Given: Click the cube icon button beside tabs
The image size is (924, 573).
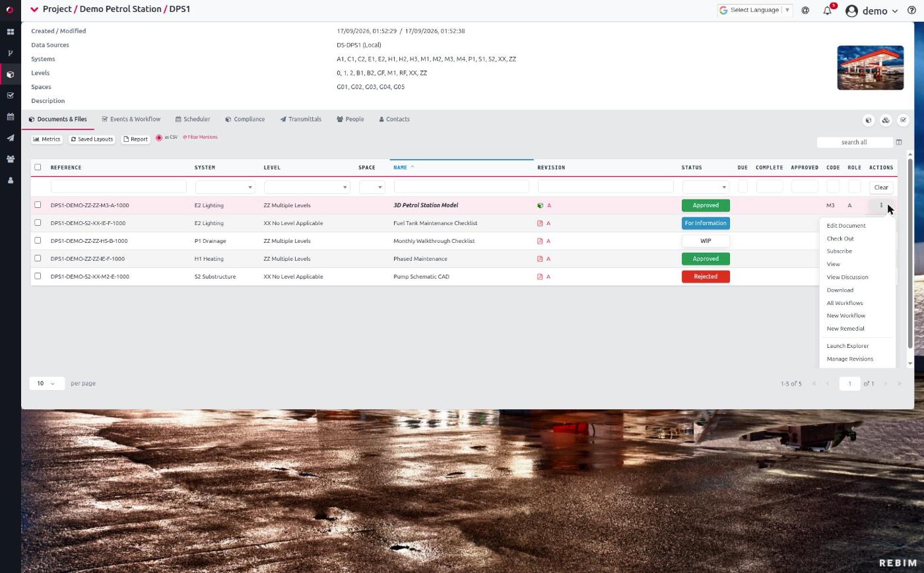Looking at the screenshot, I should [869, 120].
